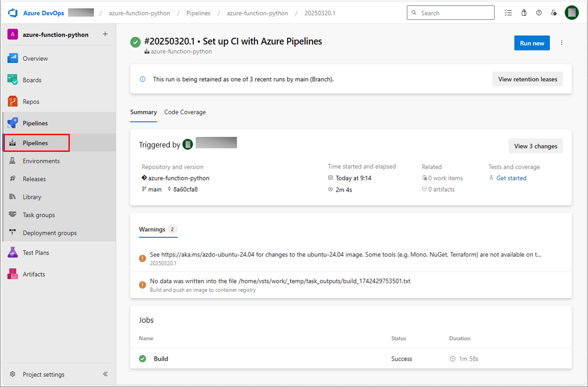The width and height of the screenshot is (588, 387).
Task: Open the Build job row
Action: [351, 359]
